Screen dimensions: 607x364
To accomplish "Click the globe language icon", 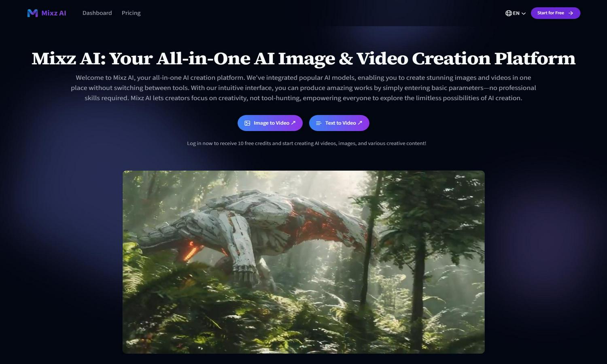I will pos(509,13).
